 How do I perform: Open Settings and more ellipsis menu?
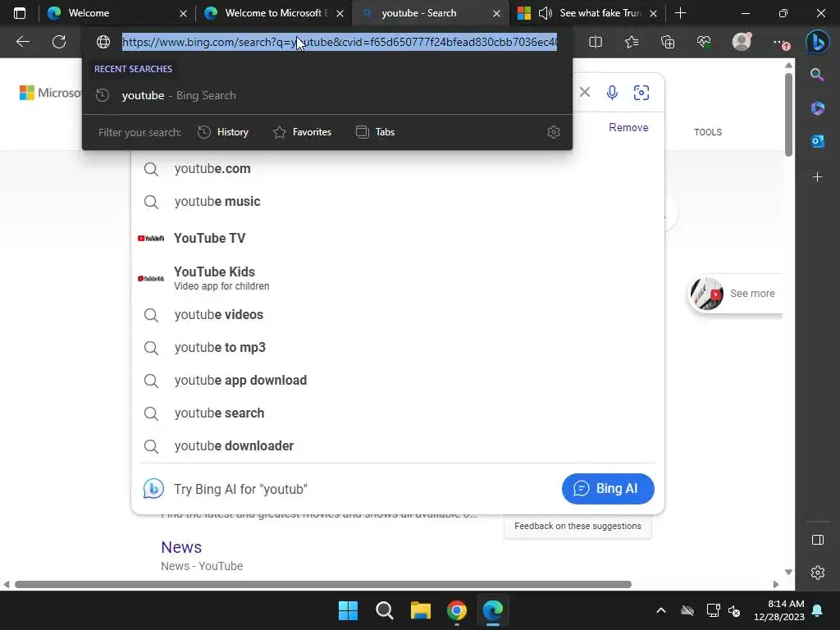pos(780,42)
